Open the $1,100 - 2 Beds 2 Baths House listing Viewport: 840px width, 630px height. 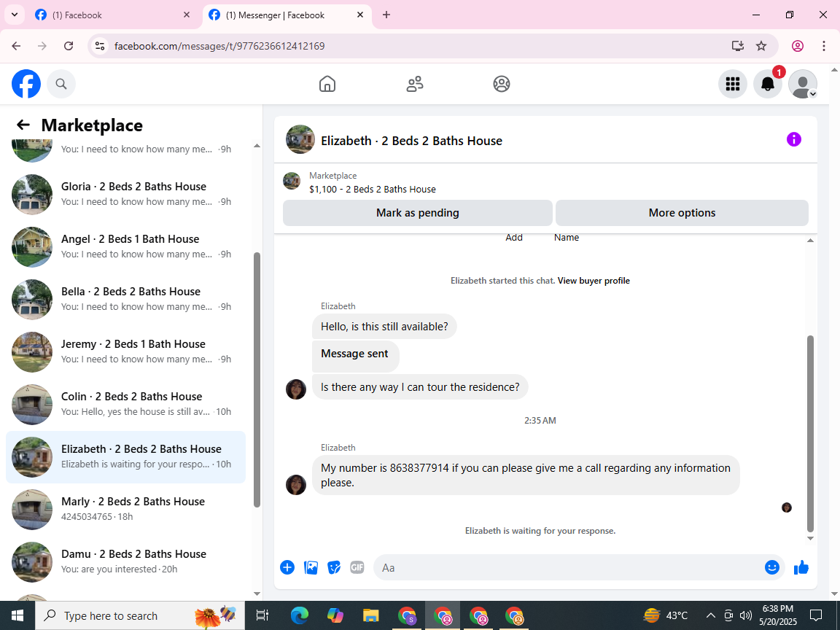click(373, 189)
